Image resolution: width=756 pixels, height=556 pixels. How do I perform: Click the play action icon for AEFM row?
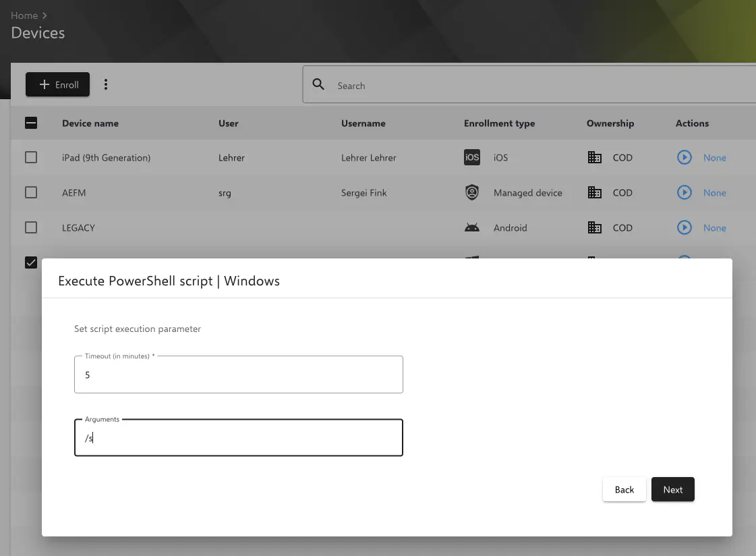point(684,192)
